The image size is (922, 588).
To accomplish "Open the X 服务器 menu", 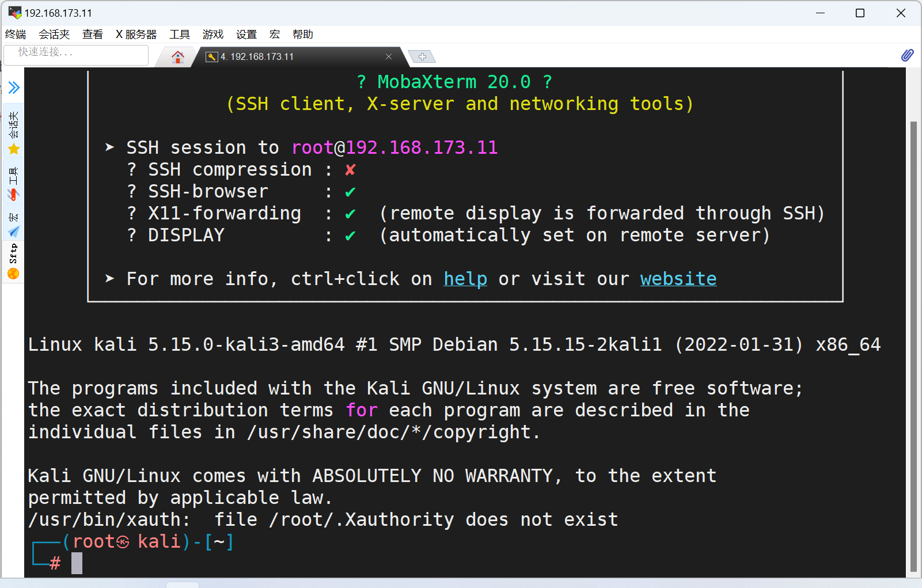I will [136, 35].
